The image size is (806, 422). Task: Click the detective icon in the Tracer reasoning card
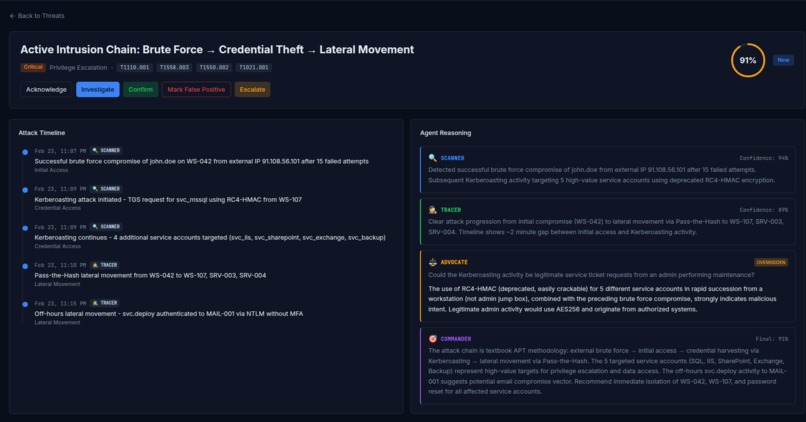point(433,210)
